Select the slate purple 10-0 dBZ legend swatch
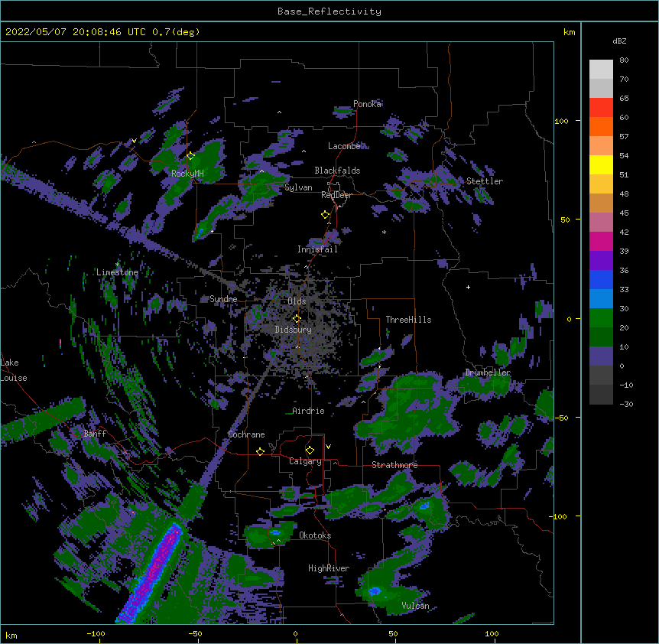Viewport: 659px width, 644px height. click(x=601, y=356)
